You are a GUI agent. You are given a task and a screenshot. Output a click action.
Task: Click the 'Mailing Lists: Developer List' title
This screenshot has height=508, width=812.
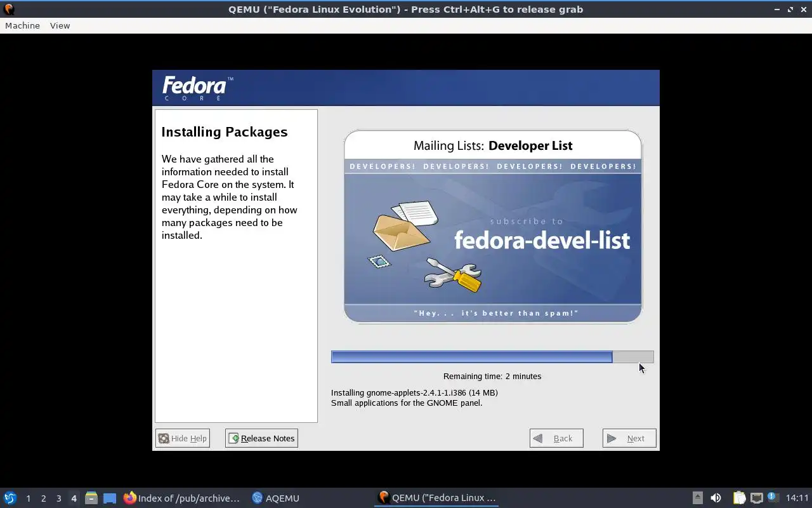[493, 145]
